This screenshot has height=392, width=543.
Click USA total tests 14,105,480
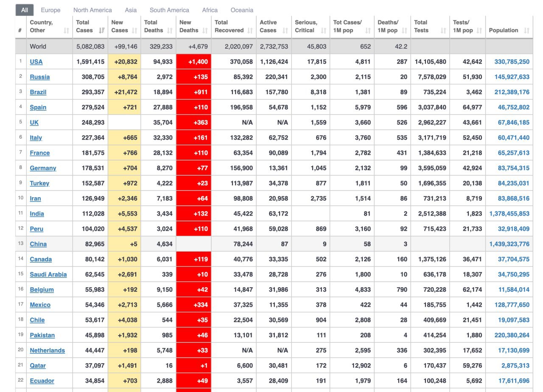tap(430, 62)
